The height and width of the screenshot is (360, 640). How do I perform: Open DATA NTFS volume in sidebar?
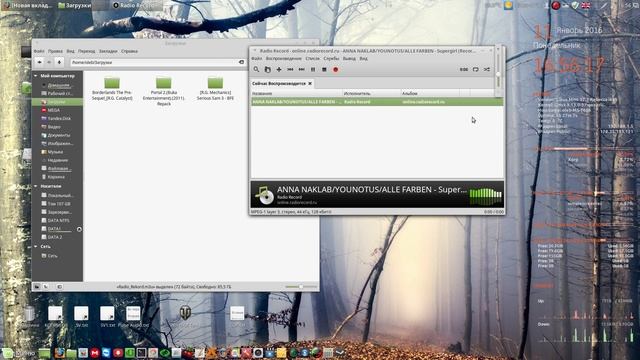[57, 220]
